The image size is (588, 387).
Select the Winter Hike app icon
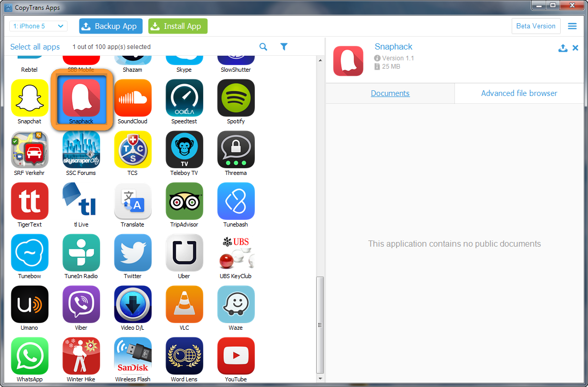pos(81,356)
